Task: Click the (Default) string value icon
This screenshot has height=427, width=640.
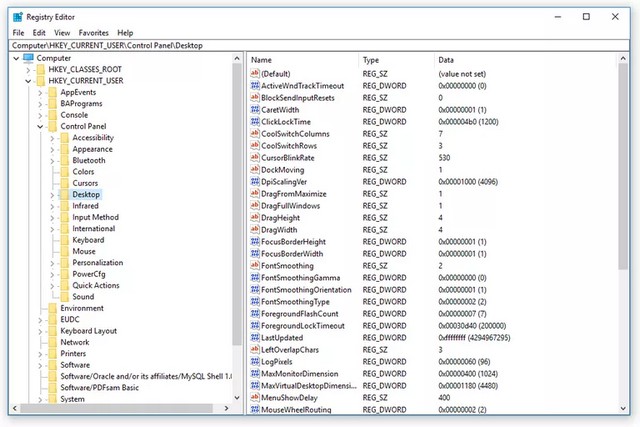Action: pos(255,73)
